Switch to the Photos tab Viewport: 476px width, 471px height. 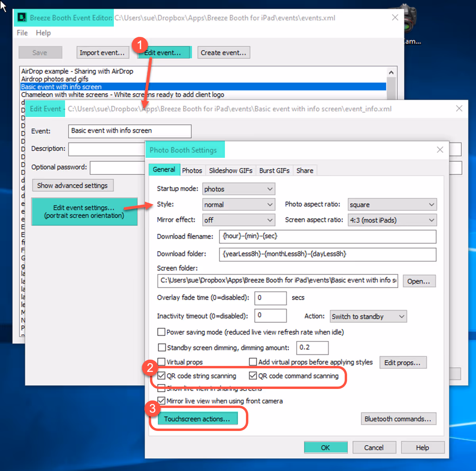click(x=192, y=170)
